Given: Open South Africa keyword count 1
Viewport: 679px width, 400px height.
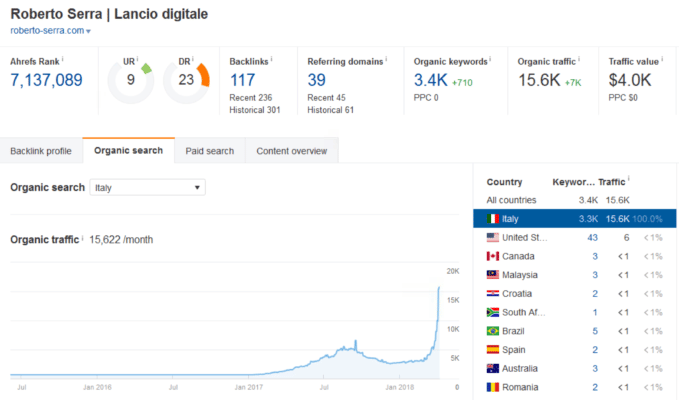Looking at the screenshot, I should (x=595, y=312).
